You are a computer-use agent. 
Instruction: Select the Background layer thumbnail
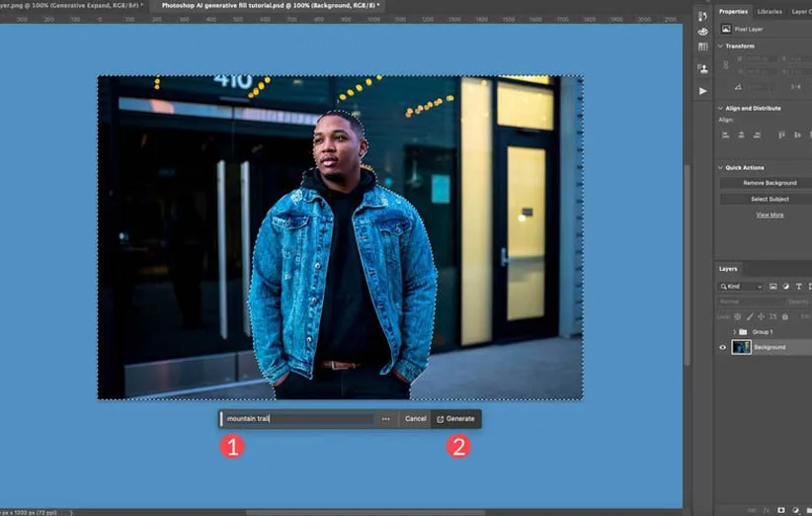[741, 347]
